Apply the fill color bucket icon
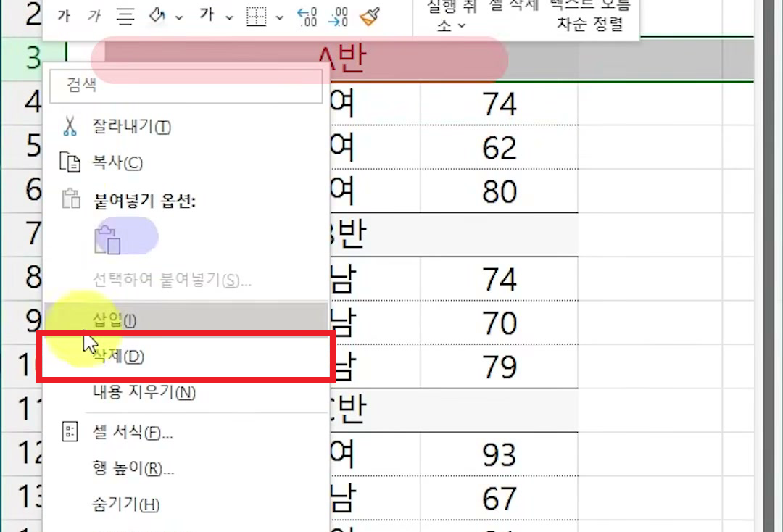The height and width of the screenshot is (532, 783). (x=157, y=16)
